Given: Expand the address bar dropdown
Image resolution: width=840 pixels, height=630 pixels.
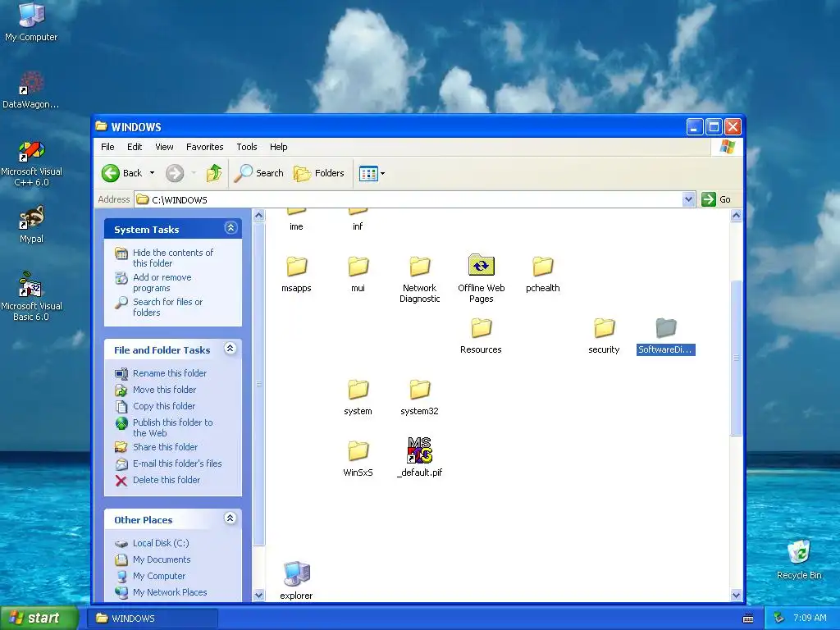Looking at the screenshot, I should click(x=688, y=200).
